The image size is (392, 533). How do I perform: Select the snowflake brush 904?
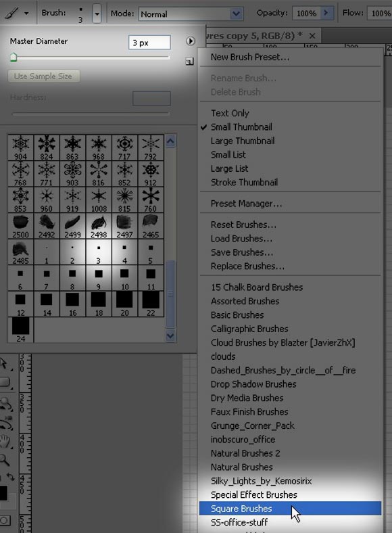21,147
